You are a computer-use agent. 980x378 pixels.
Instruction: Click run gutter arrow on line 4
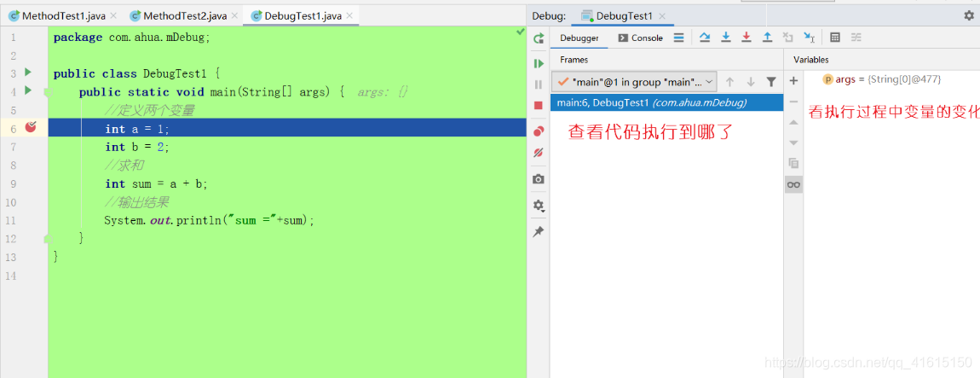point(27,90)
